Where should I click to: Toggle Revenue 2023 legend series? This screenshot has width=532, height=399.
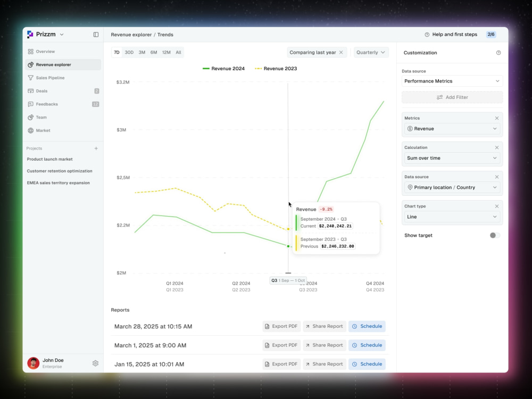pyautogui.click(x=276, y=69)
